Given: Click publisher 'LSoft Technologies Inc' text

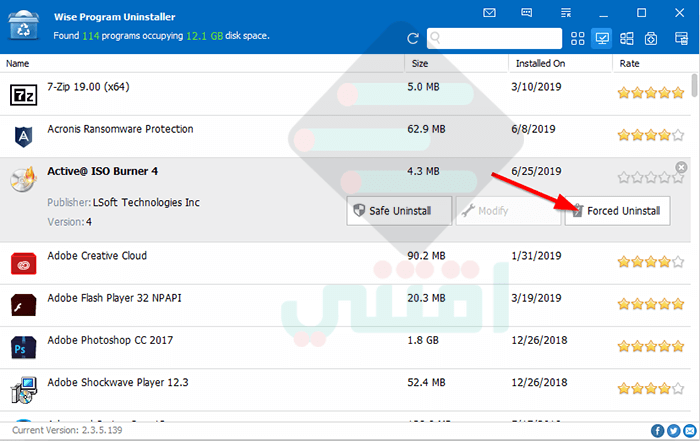Looking at the screenshot, I should [146, 203].
